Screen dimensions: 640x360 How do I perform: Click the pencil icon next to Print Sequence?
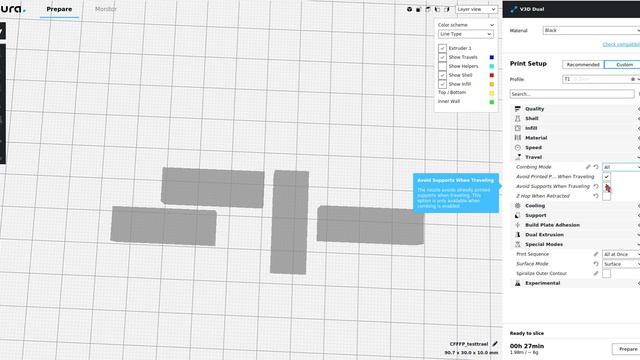point(596,254)
